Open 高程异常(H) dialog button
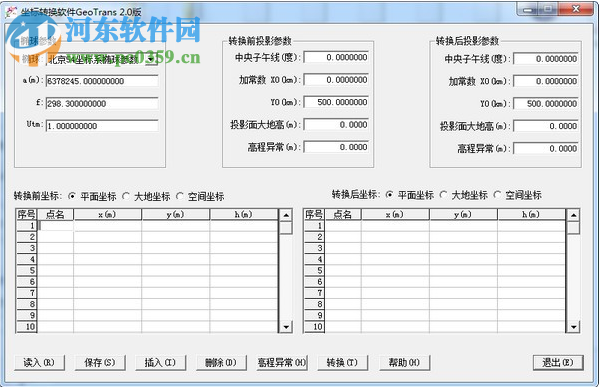This screenshot has width=599, height=387. tap(282, 363)
